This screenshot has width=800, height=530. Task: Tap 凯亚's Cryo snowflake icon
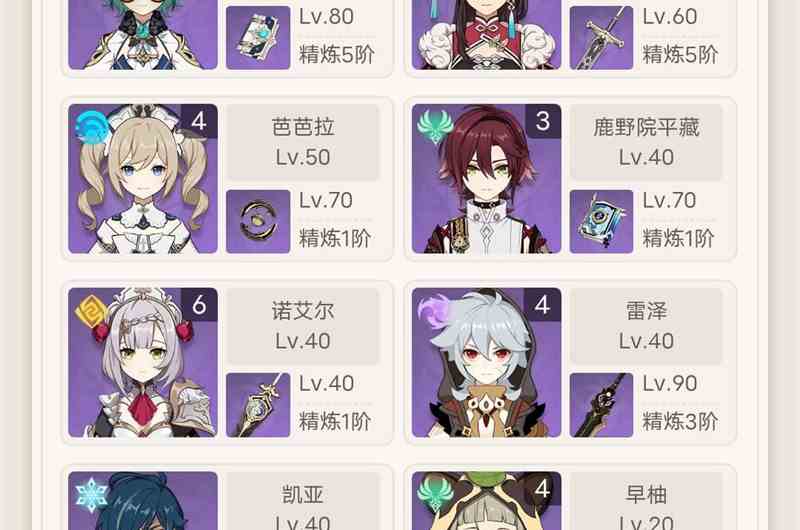(91, 495)
